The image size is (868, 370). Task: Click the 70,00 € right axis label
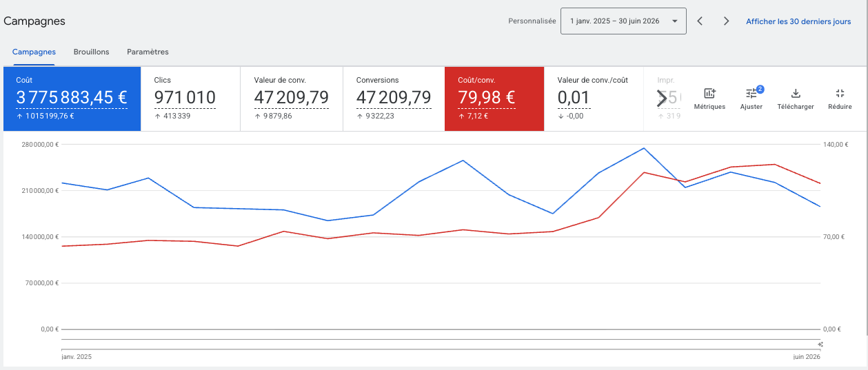pos(834,237)
